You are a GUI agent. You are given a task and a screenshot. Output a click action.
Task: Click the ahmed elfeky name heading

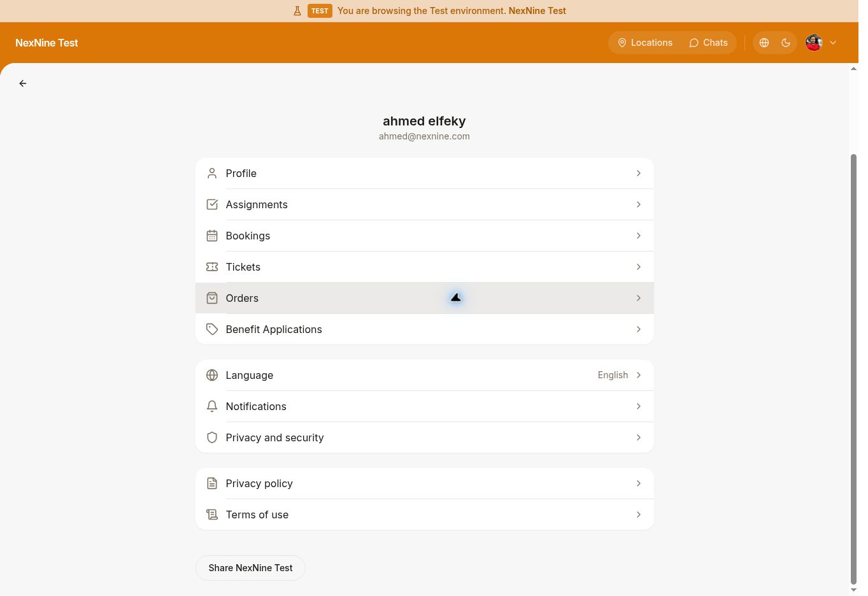(x=424, y=121)
